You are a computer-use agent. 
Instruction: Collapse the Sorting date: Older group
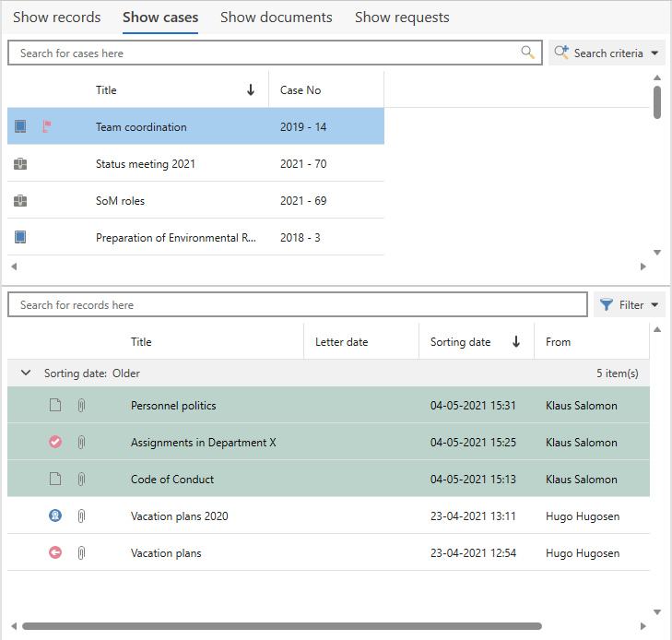coord(26,373)
